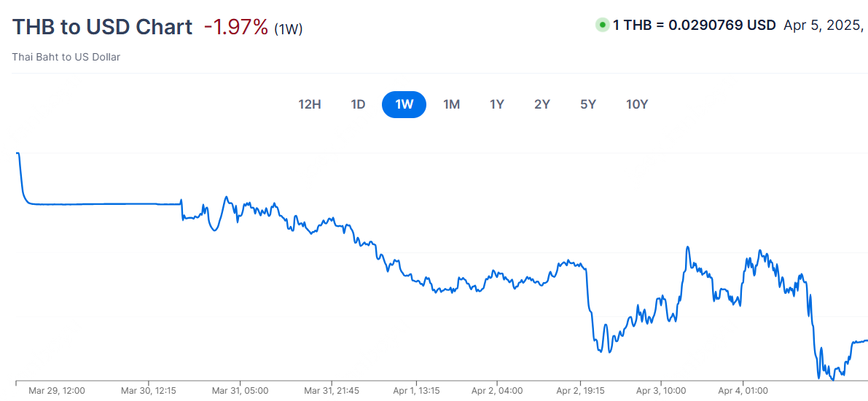Click the 1 THB = 0.0290769 USD rate
The height and width of the screenshot is (401, 868).
pyautogui.click(x=694, y=25)
